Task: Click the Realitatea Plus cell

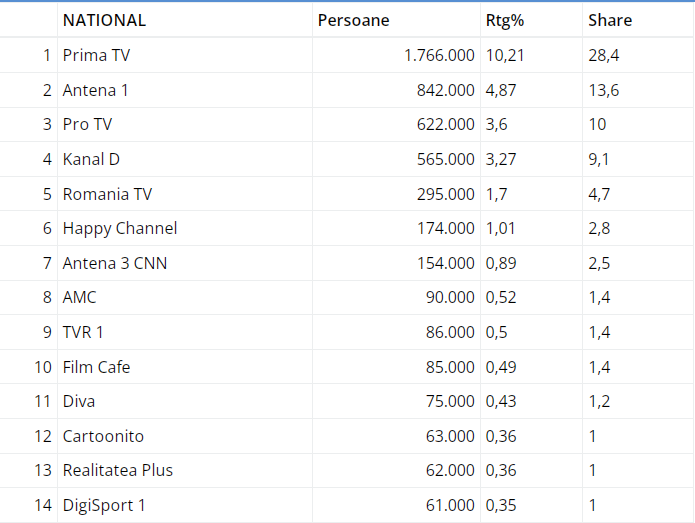Action: point(118,470)
